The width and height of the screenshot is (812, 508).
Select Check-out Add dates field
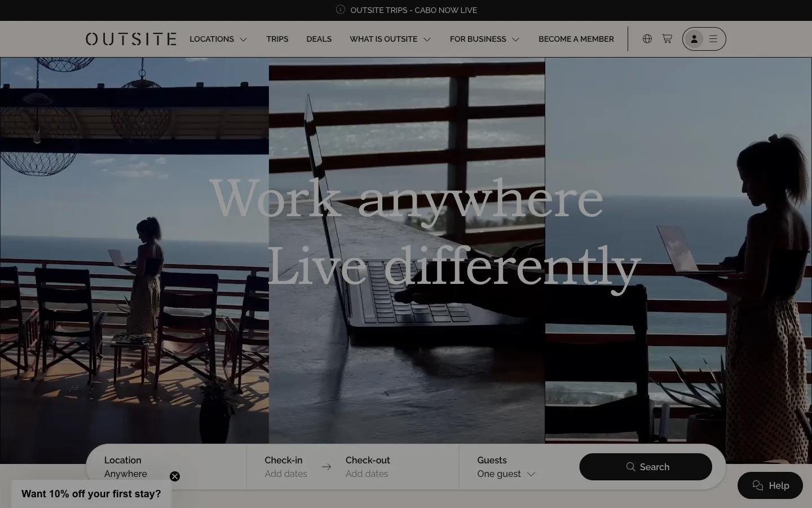368,467
